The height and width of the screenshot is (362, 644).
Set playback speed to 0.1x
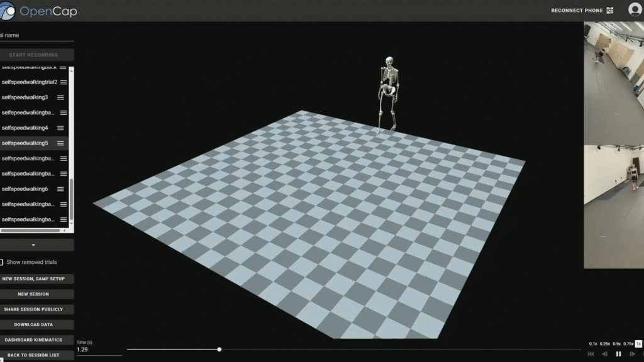point(593,344)
